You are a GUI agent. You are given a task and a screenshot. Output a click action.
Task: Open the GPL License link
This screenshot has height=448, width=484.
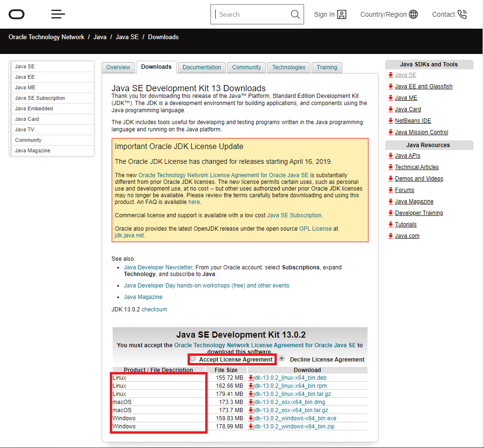[x=316, y=229]
